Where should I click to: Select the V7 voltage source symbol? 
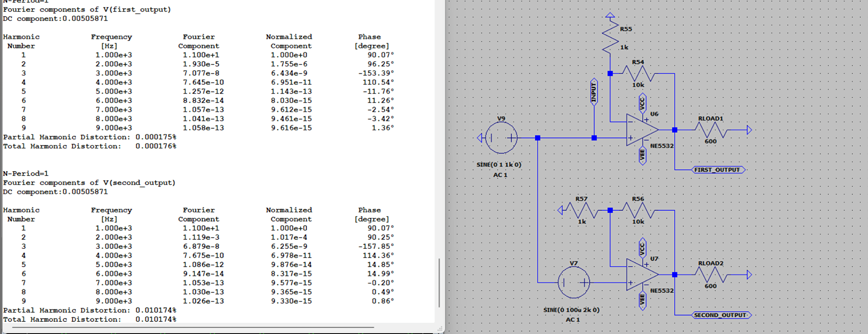(x=573, y=283)
